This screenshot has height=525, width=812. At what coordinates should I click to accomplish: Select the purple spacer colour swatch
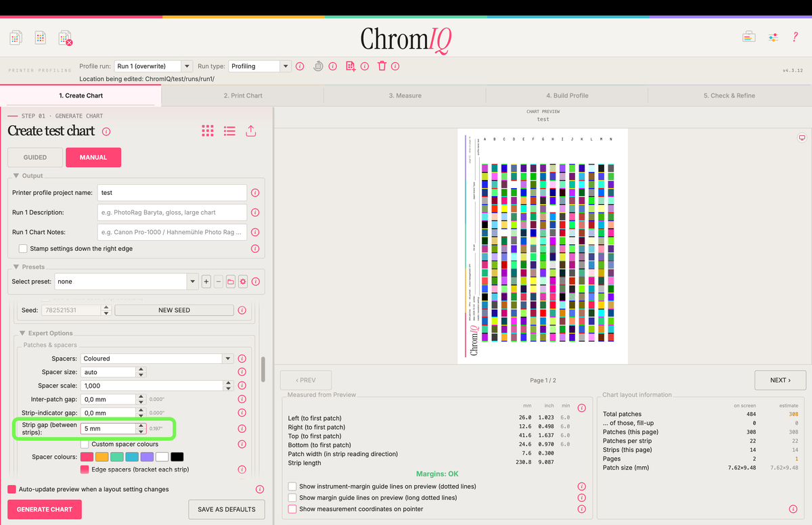tap(147, 457)
